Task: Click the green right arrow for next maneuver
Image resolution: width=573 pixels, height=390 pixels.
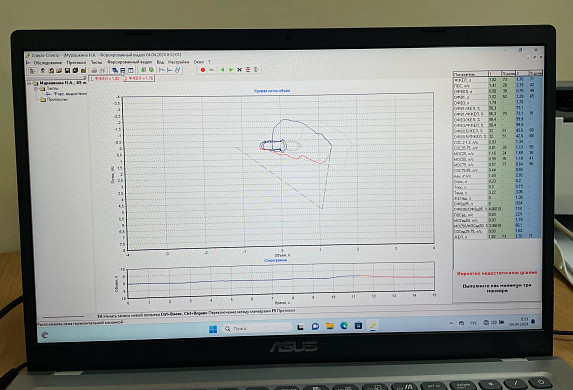Action: click(x=231, y=70)
